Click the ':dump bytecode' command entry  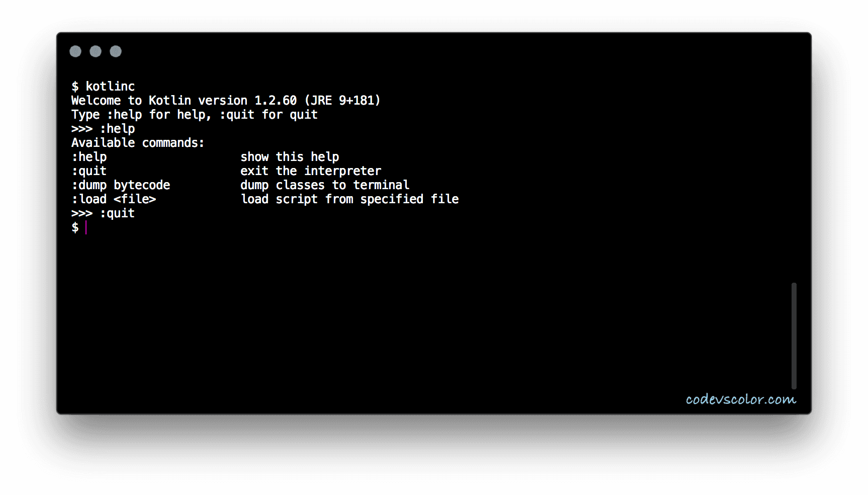click(x=121, y=185)
